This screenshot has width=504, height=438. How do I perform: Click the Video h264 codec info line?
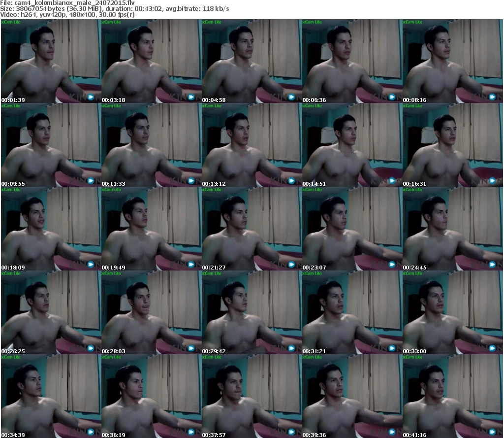coord(67,14)
